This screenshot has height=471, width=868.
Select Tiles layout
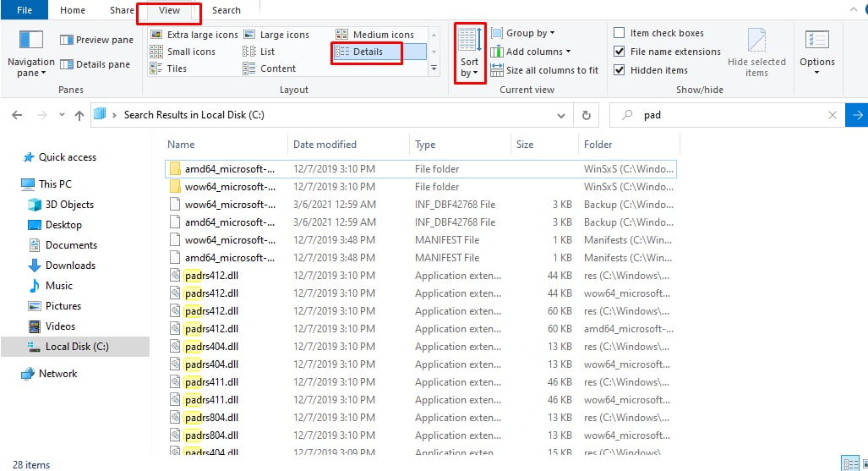(x=169, y=68)
